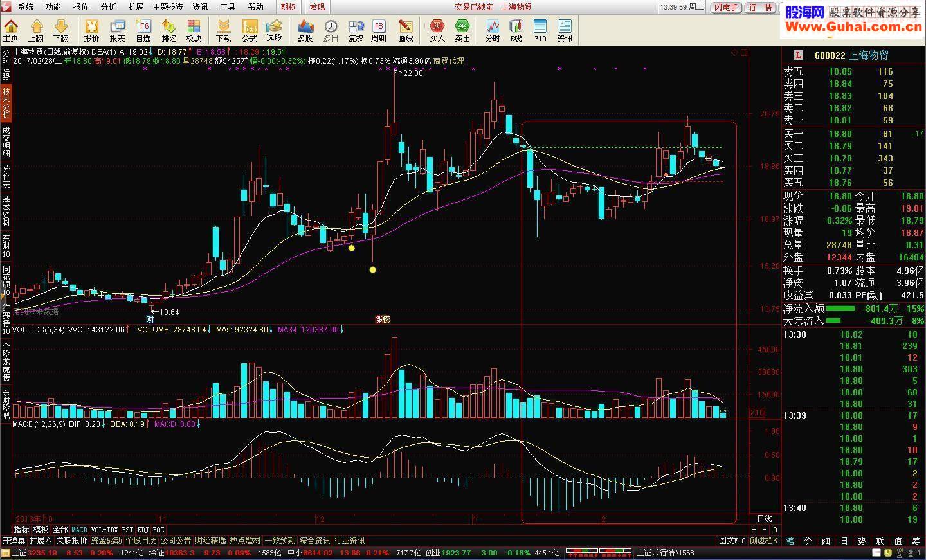The image size is (926, 560).
Task: Select the 筹 chip distribution tab
Action: [x=916, y=541]
